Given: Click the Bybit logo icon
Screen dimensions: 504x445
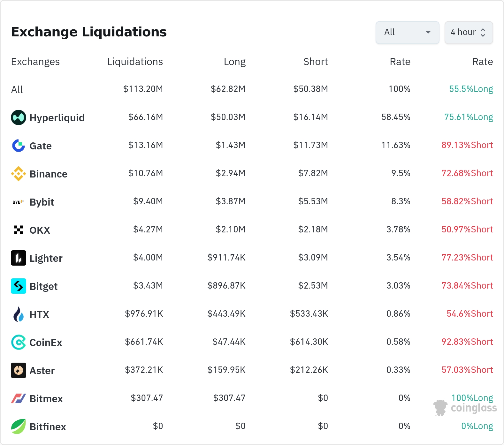Looking at the screenshot, I should pyautogui.click(x=19, y=202).
